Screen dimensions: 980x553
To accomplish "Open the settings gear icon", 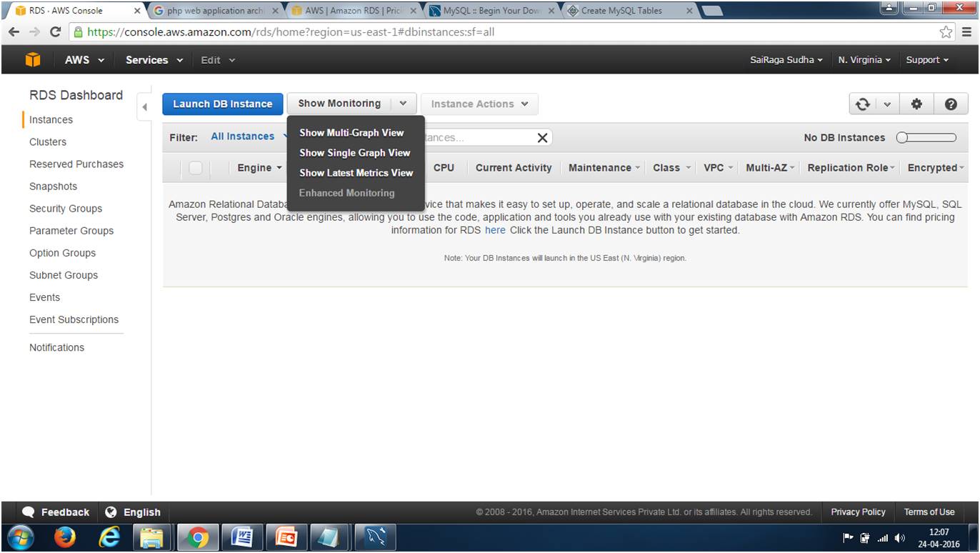I will click(917, 104).
